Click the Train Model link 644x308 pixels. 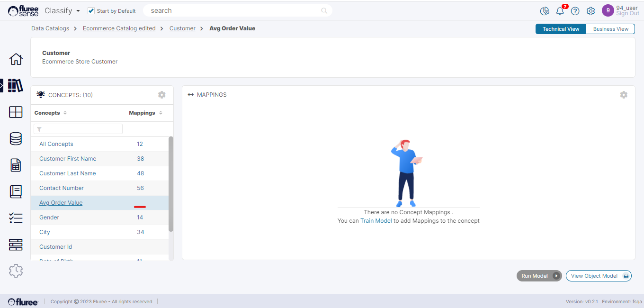coord(376,221)
